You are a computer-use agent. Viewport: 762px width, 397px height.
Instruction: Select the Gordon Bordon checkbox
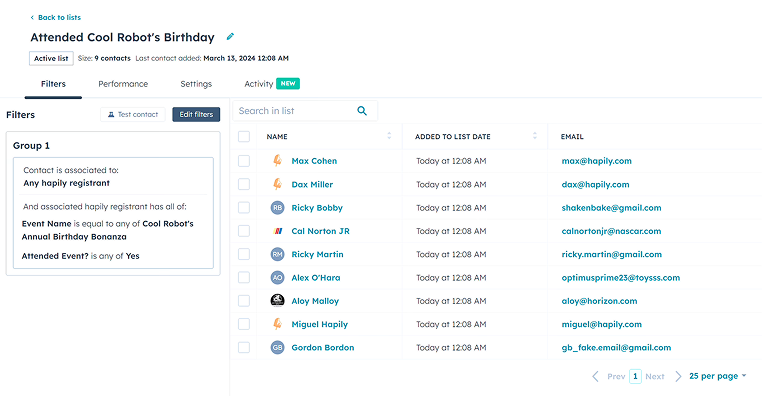coord(244,347)
